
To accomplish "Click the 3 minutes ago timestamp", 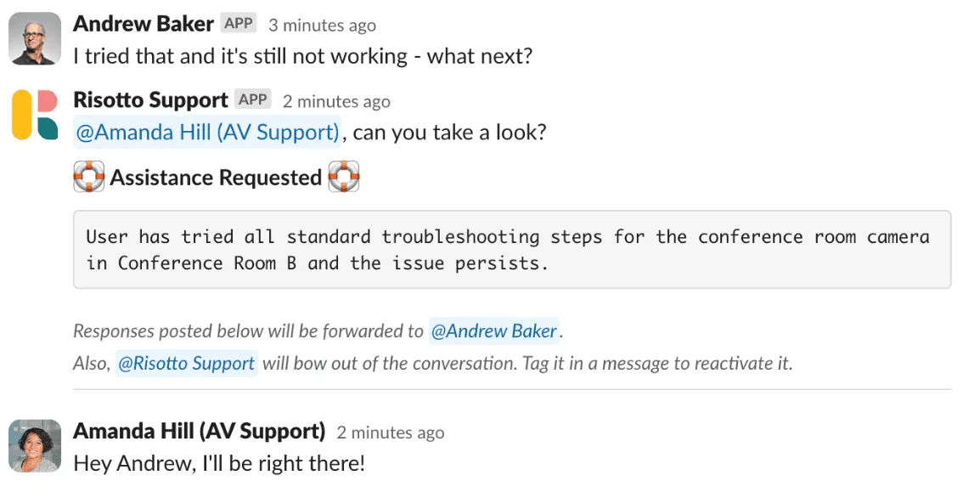I will 322,25.
